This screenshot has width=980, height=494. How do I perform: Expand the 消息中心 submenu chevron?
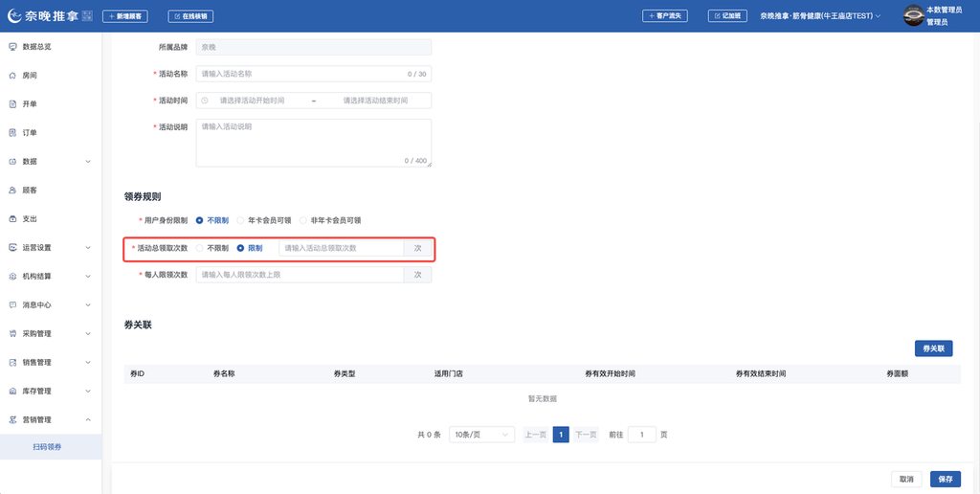pos(88,305)
